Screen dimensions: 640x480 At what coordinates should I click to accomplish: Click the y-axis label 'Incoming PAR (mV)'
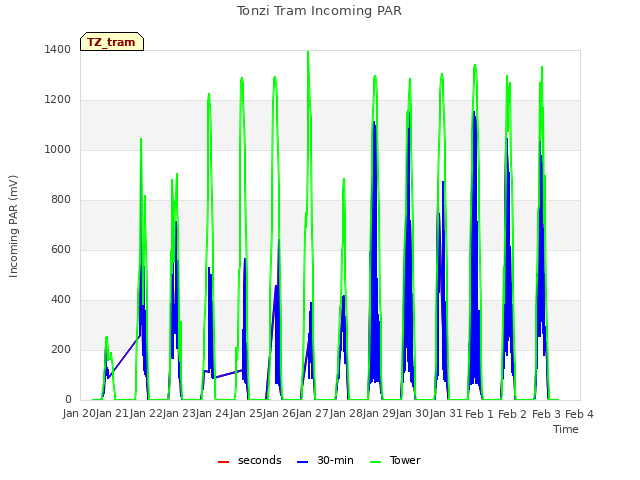pos(13,227)
